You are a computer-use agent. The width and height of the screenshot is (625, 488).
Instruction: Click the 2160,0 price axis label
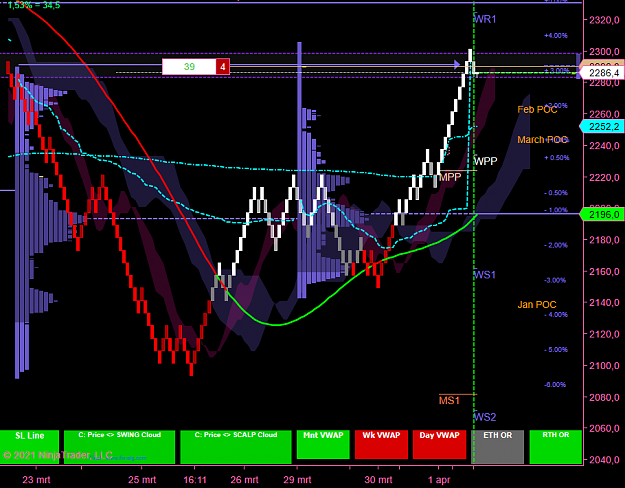[x=604, y=272]
